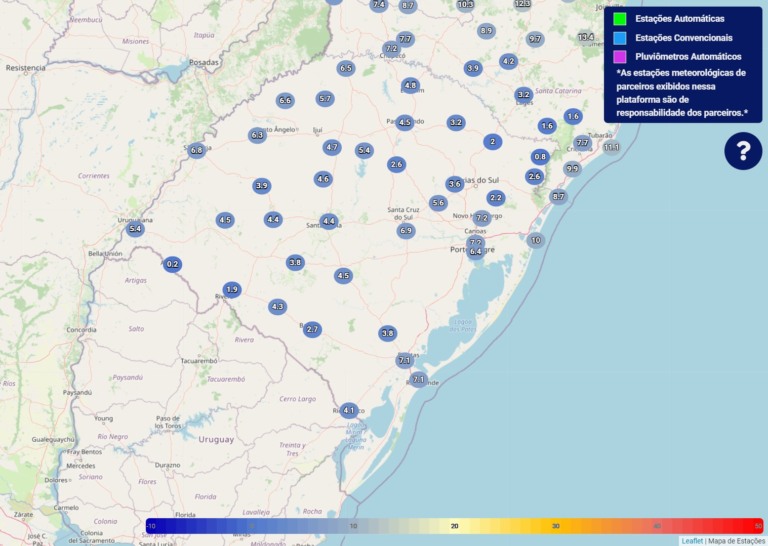Click the Santa Catarina state label
Viewport: 768px width, 546px height.
click(x=558, y=91)
